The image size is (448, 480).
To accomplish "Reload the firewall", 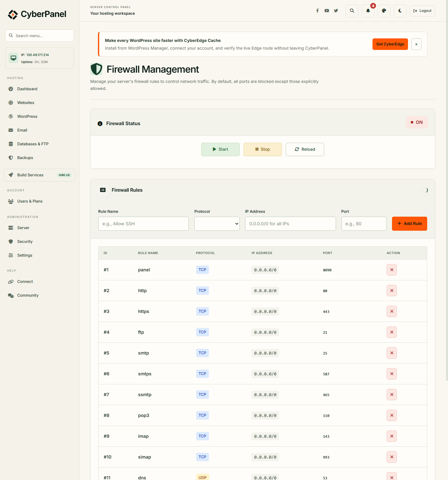I will (x=305, y=149).
